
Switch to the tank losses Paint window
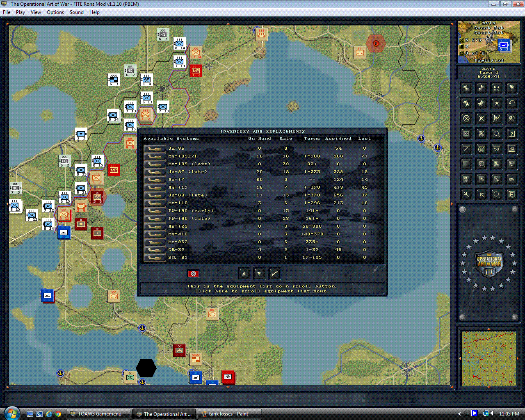pyautogui.click(x=230, y=413)
